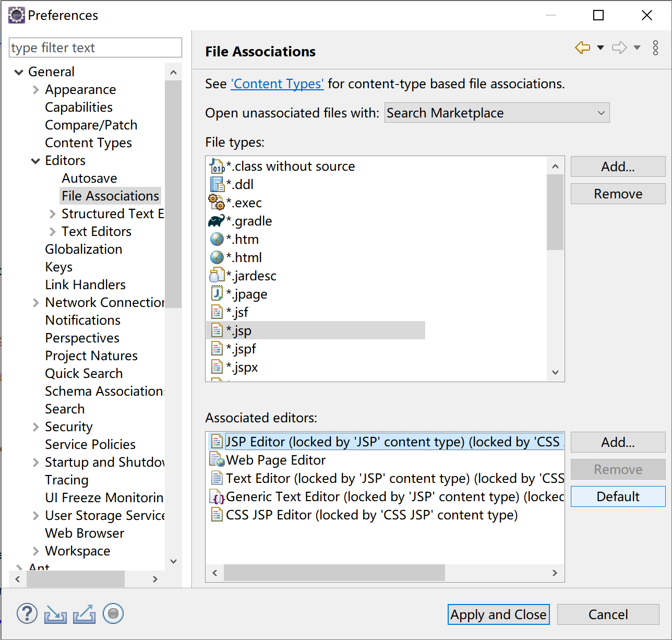Click the *.class without source file icon

click(x=217, y=167)
